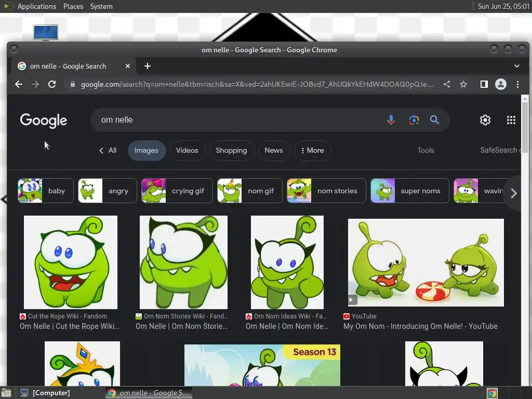Click the page vertical scrollbar
This screenshot has height=399, width=532.
525,127
